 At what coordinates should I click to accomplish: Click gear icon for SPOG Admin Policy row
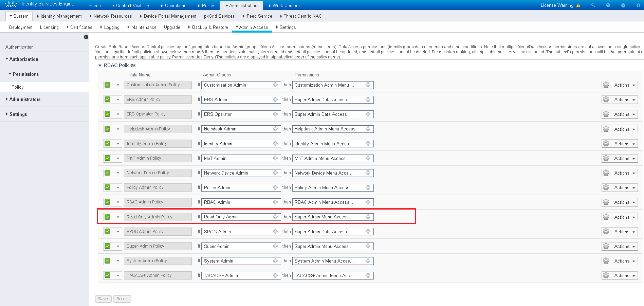point(606,232)
